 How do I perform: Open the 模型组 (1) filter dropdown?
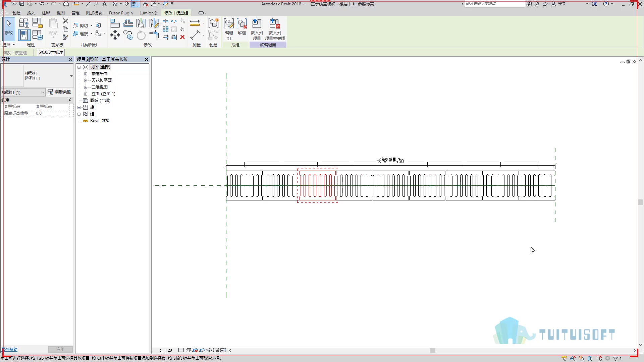point(23,92)
